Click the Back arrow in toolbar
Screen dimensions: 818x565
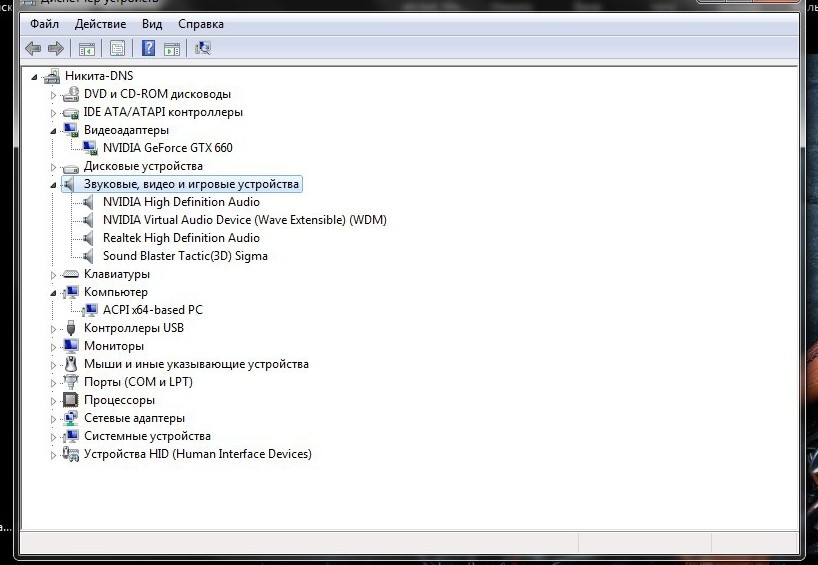pyautogui.click(x=33, y=48)
